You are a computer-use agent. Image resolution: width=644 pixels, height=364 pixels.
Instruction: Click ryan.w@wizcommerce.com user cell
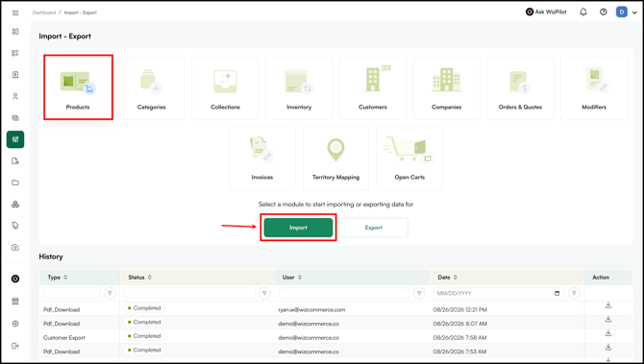pos(311,310)
